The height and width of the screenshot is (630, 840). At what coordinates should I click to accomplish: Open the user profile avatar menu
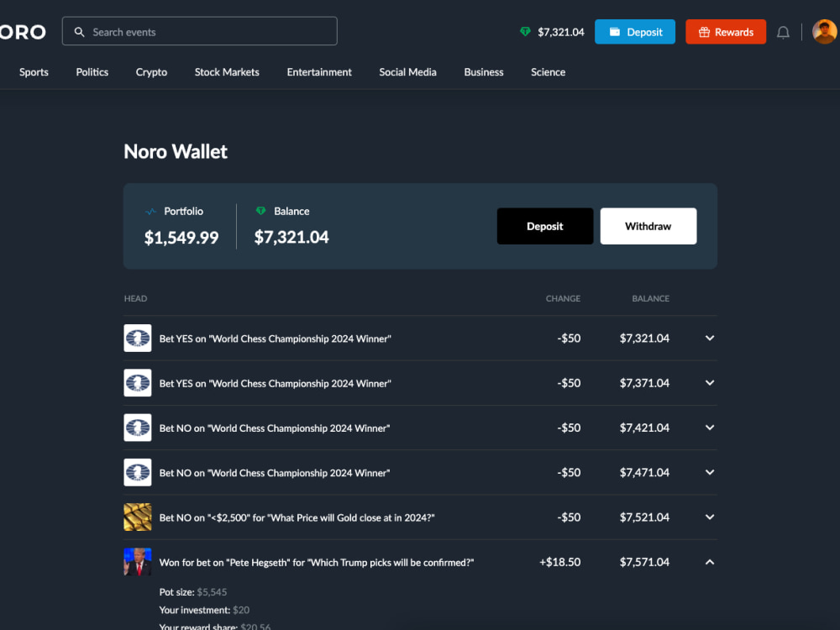coord(824,32)
